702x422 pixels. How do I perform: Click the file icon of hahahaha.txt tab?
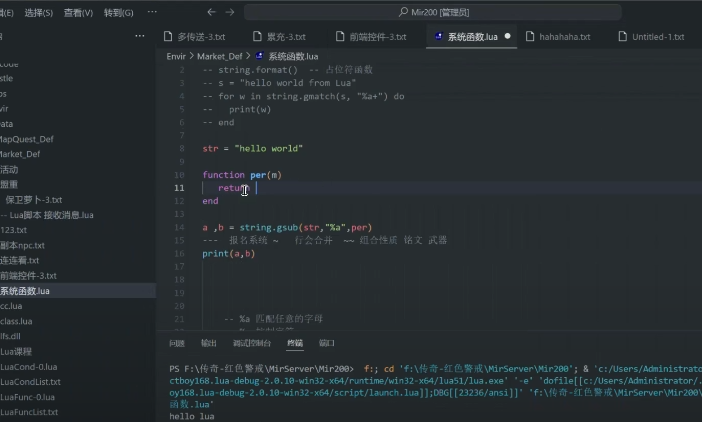click(530, 37)
